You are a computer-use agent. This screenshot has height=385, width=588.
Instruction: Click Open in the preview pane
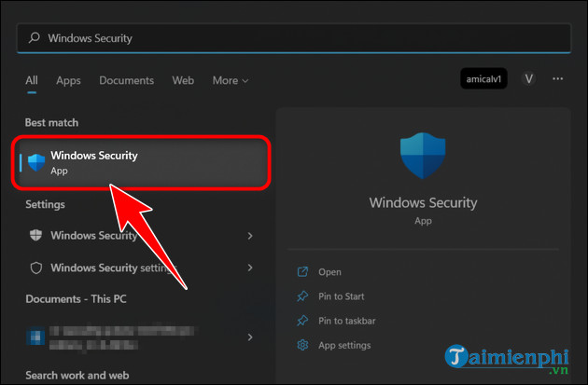point(329,272)
